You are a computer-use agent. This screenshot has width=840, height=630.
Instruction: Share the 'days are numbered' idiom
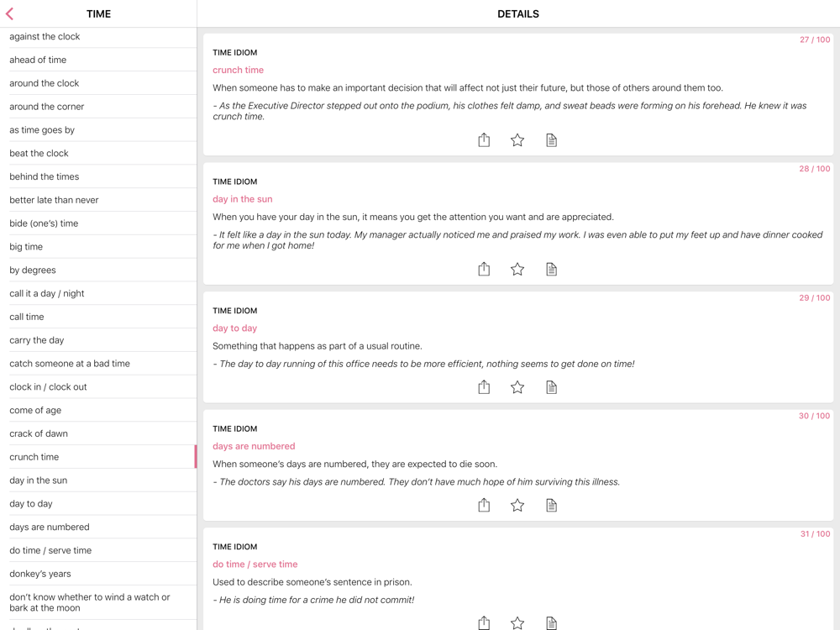(484, 506)
